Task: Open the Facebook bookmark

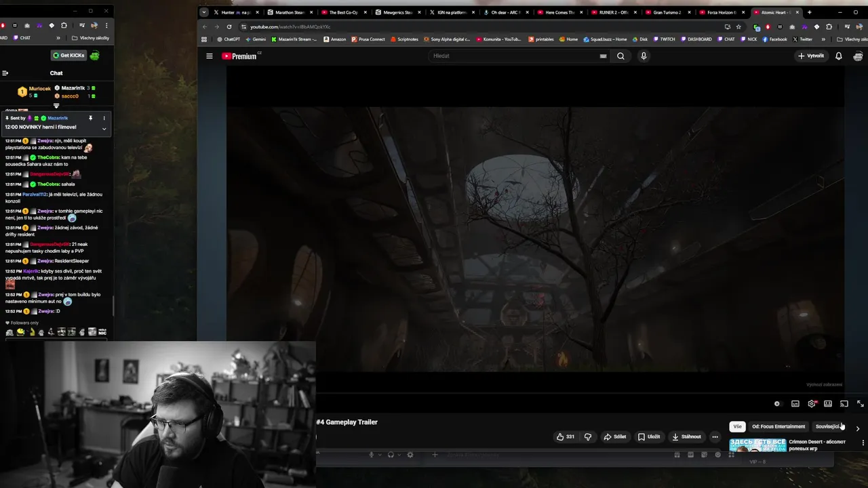Action: pyautogui.click(x=774, y=39)
